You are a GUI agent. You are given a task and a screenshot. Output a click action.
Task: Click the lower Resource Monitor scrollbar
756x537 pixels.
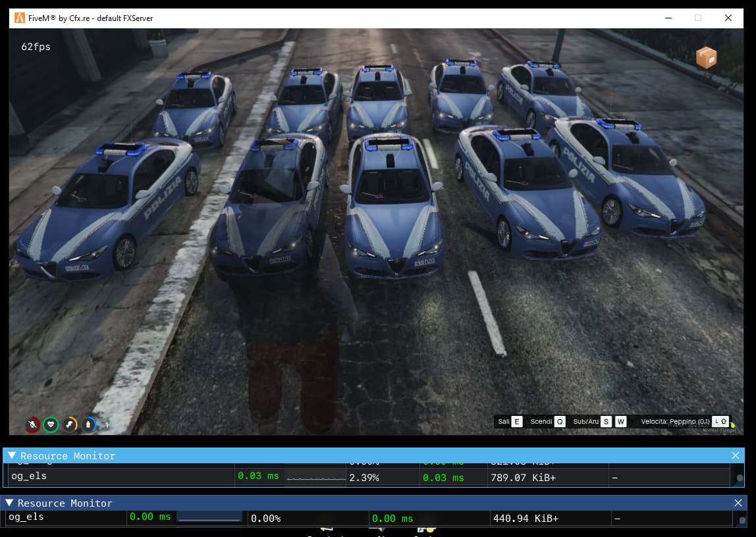pos(742,519)
